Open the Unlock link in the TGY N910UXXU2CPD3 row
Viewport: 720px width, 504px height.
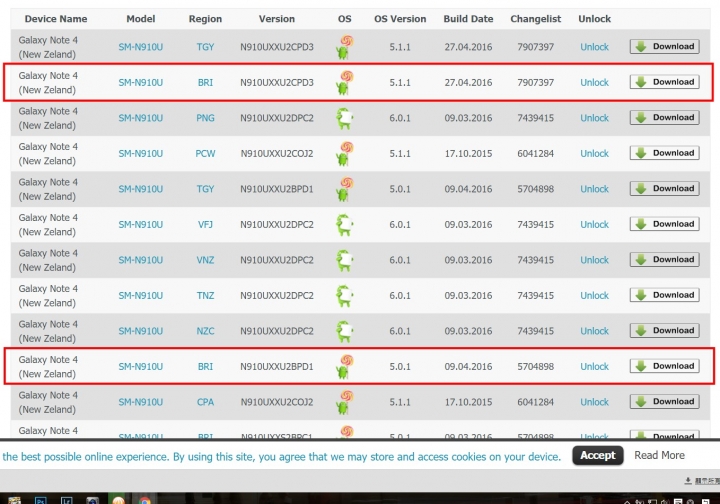tap(594, 47)
